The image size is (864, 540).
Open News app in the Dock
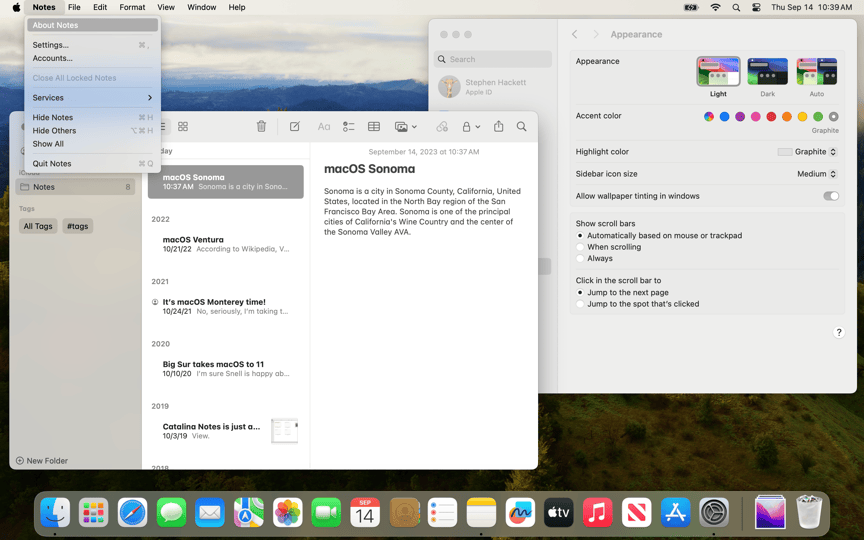coord(636,513)
